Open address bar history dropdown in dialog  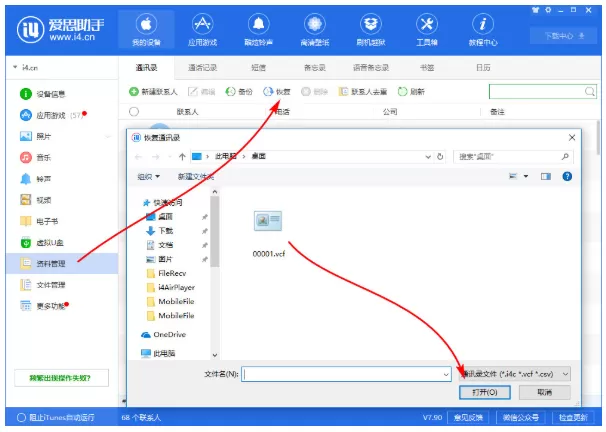tap(428, 156)
